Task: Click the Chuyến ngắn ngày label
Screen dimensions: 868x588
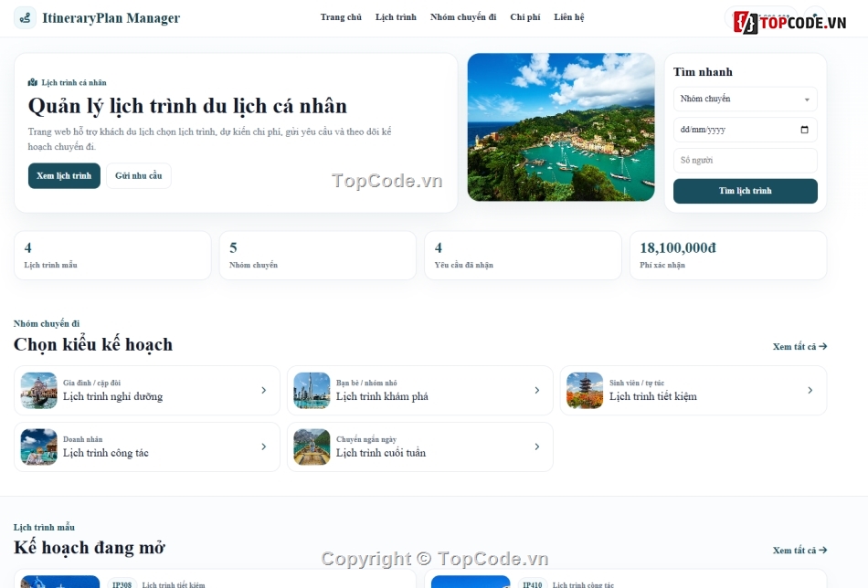Action: [x=365, y=439]
